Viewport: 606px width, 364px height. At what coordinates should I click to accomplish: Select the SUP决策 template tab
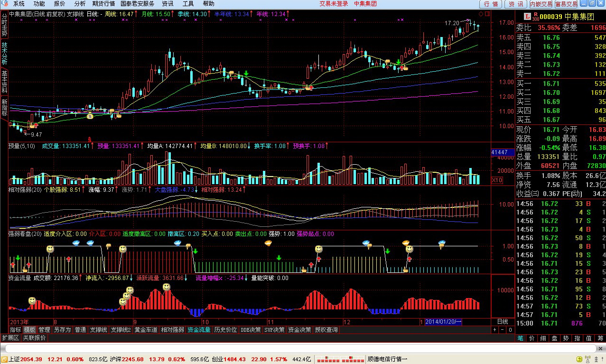coord(275,329)
